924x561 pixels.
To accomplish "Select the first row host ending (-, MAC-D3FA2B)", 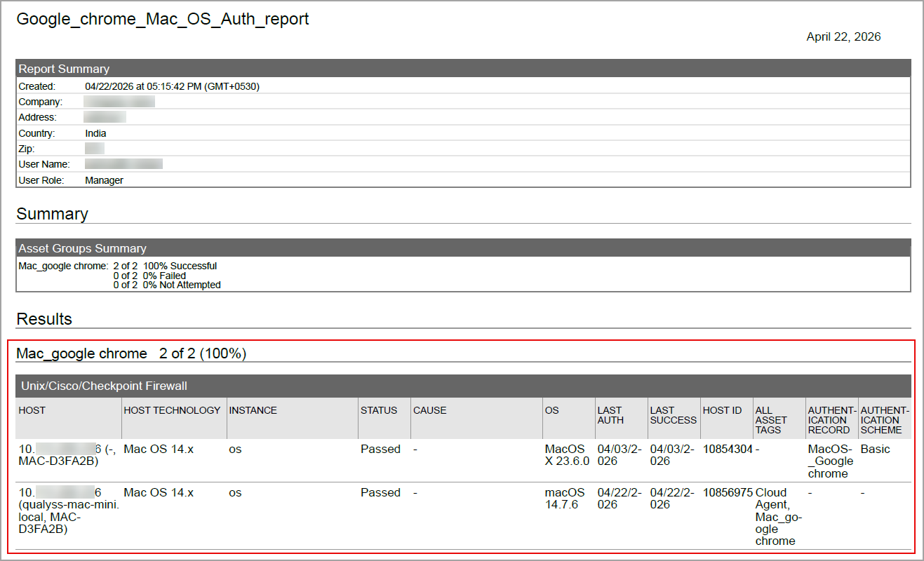I will tap(69, 455).
